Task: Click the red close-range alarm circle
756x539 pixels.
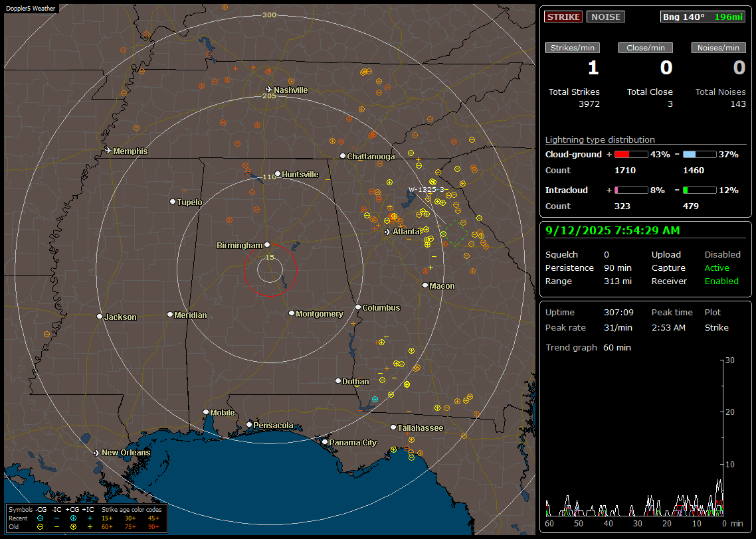Action: 270,269
